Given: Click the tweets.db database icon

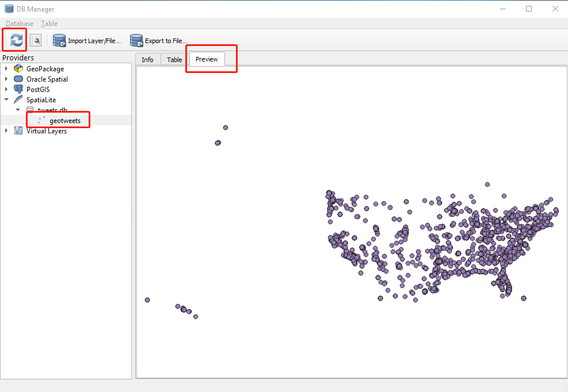Looking at the screenshot, I should pos(29,109).
